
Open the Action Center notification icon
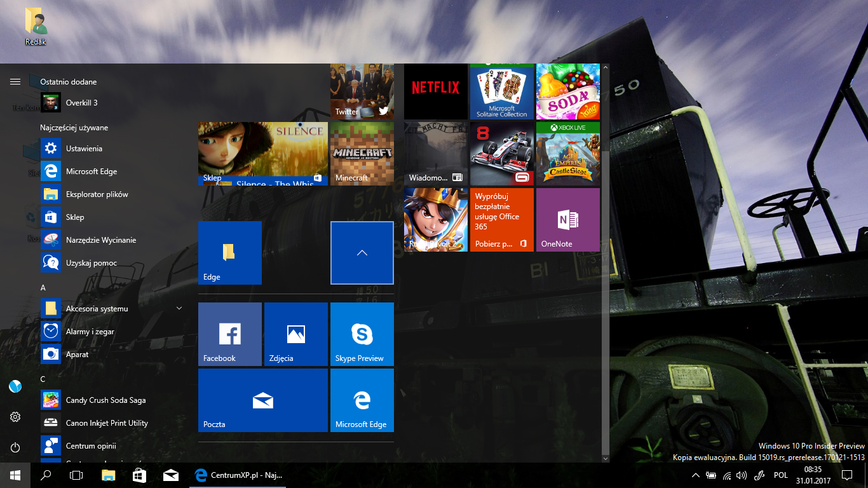tap(847, 475)
